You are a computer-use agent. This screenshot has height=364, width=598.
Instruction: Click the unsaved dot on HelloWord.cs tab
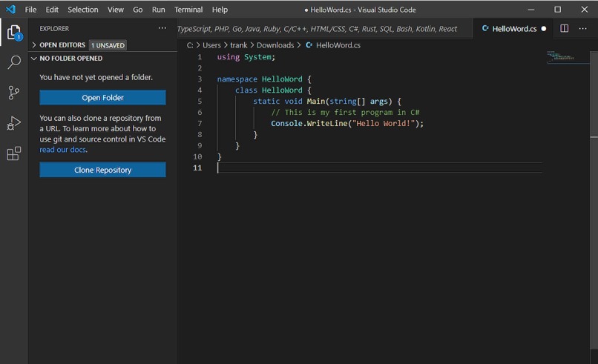coord(543,29)
